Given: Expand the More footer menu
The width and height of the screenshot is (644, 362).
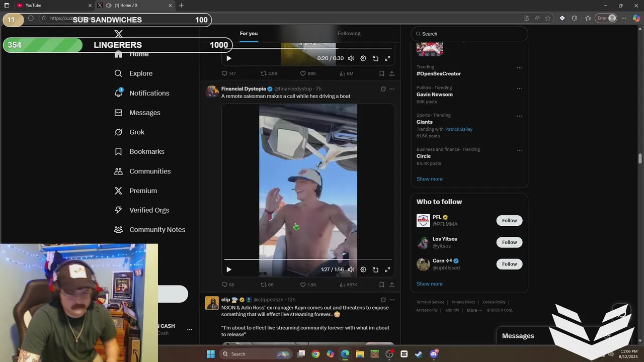Looking at the screenshot, I should tap(474, 310).
